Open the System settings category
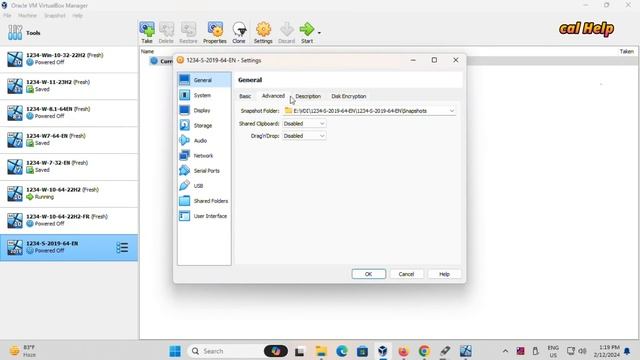640x360 pixels. pos(204,95)
